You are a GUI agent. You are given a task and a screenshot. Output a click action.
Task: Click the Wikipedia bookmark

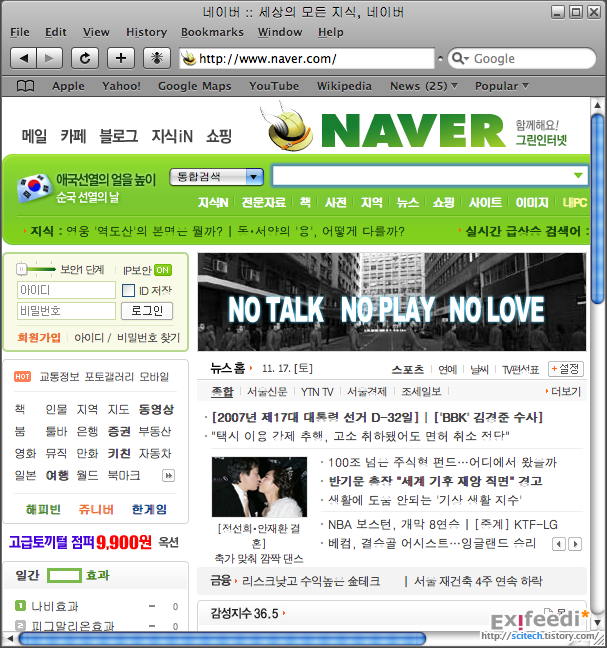344,86
